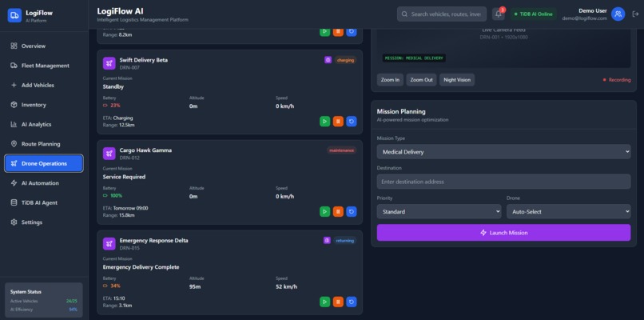Click the 34% battery value
The image size is (644, 320).
(x=115, y=286)
